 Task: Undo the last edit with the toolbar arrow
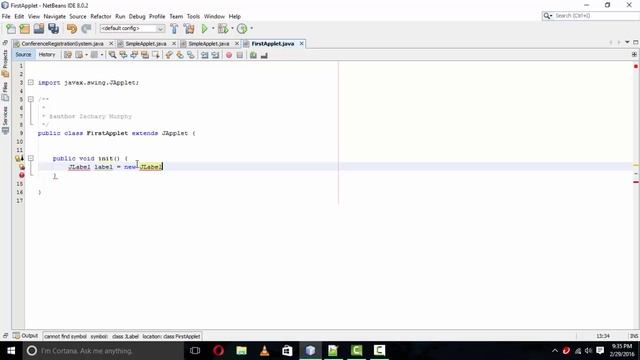coord(72,29)
